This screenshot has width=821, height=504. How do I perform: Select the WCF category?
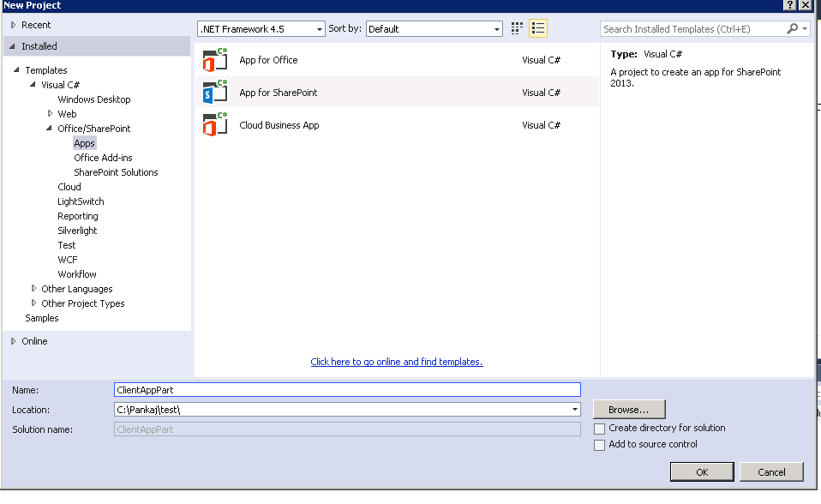68,260
